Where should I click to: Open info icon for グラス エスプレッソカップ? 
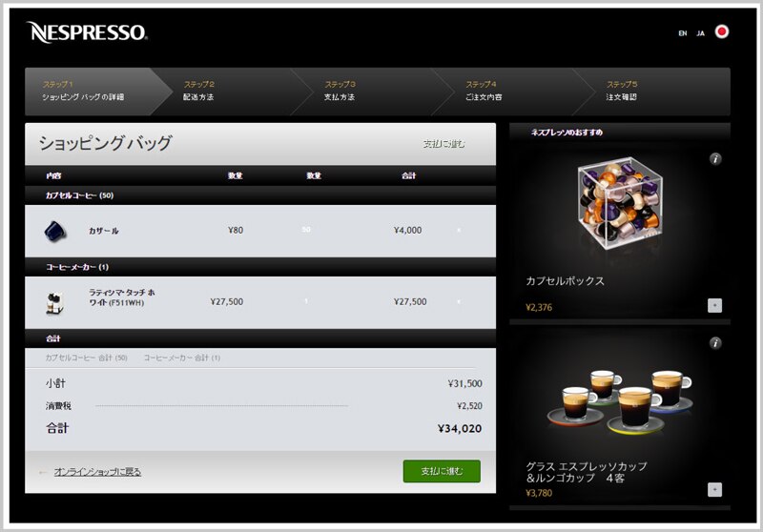click(x=715, y=343)
